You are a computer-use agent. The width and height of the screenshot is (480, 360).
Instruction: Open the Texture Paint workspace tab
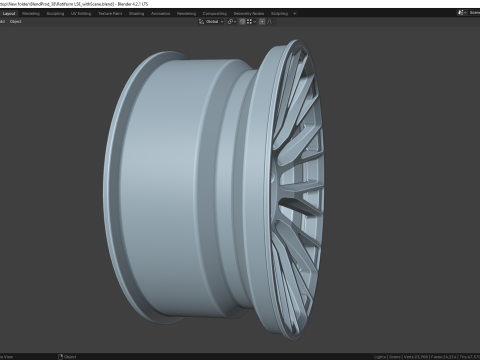click(110, 14)
